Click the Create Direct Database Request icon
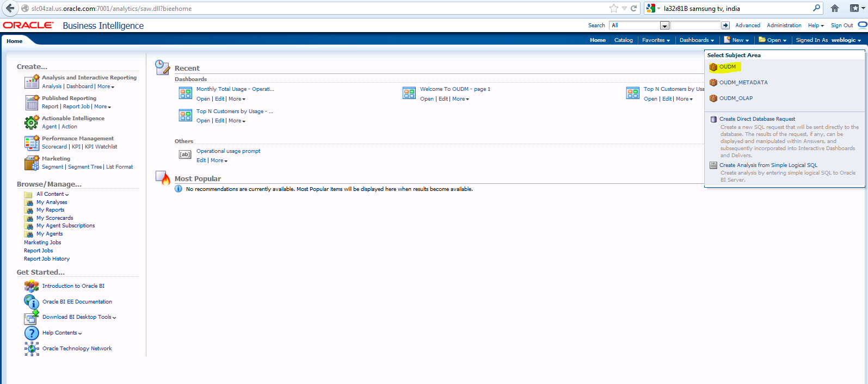The image size is (868, 384). pyautogui.click(x=713, y=119)
